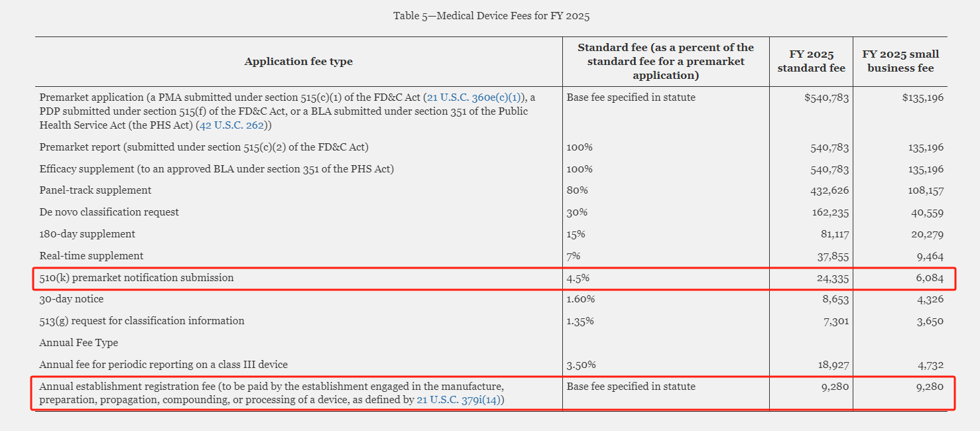The image size is (980, 431).
Task: Open the 21 U.S.C. 360e(c)(1) link
Action: (x=473, y=97)
